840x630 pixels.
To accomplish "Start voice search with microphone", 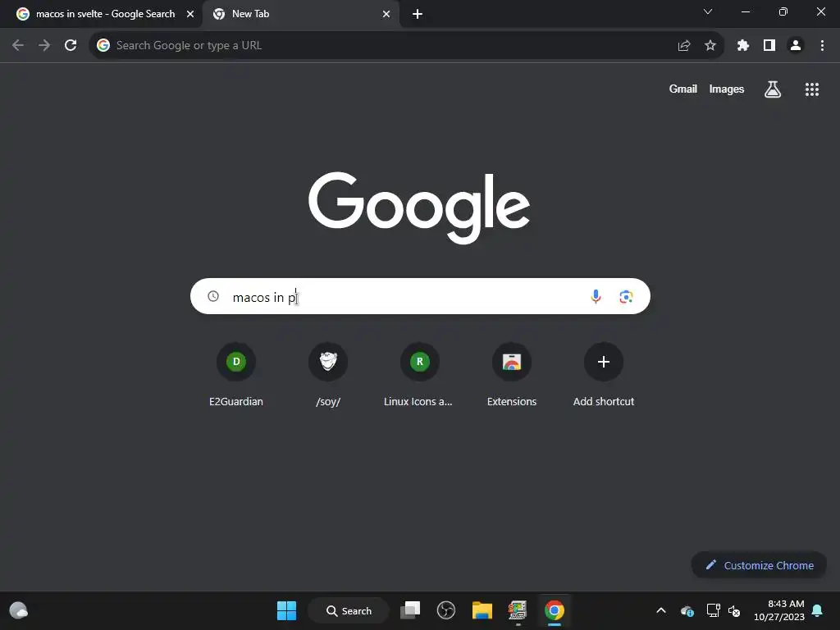I will pyautogui.click(x=596, y=296).
